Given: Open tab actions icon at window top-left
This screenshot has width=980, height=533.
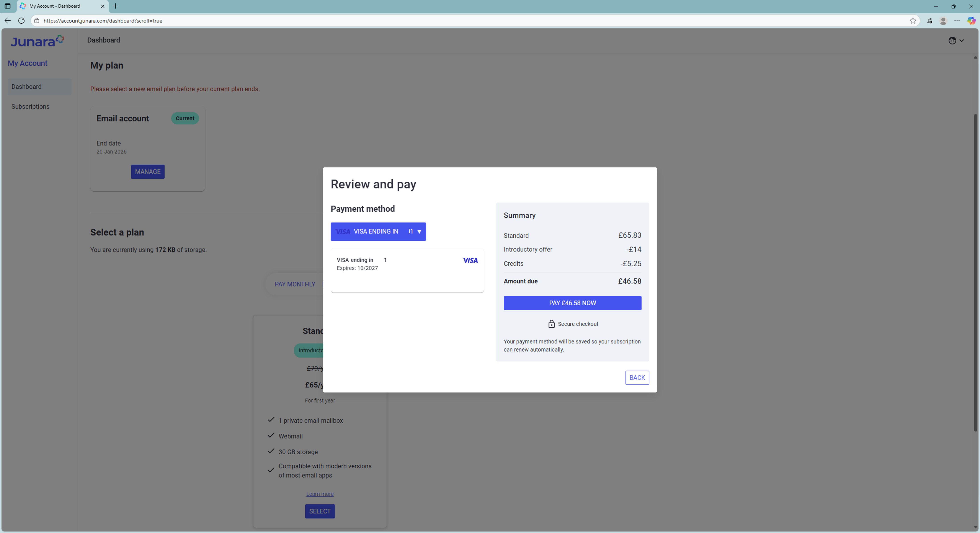Looking at the screenshot, I should click(7, 6).
